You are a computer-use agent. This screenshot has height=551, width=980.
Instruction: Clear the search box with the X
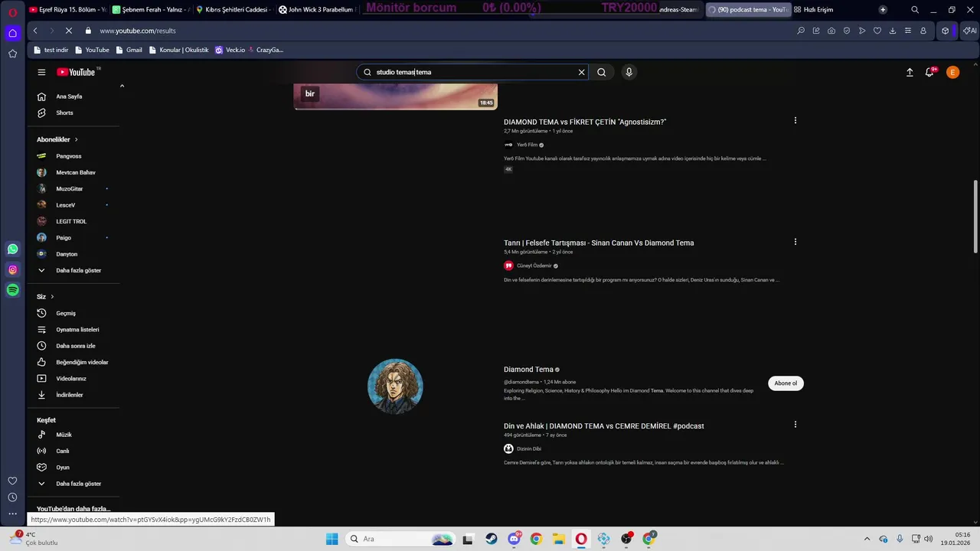(x=582, y=72)
